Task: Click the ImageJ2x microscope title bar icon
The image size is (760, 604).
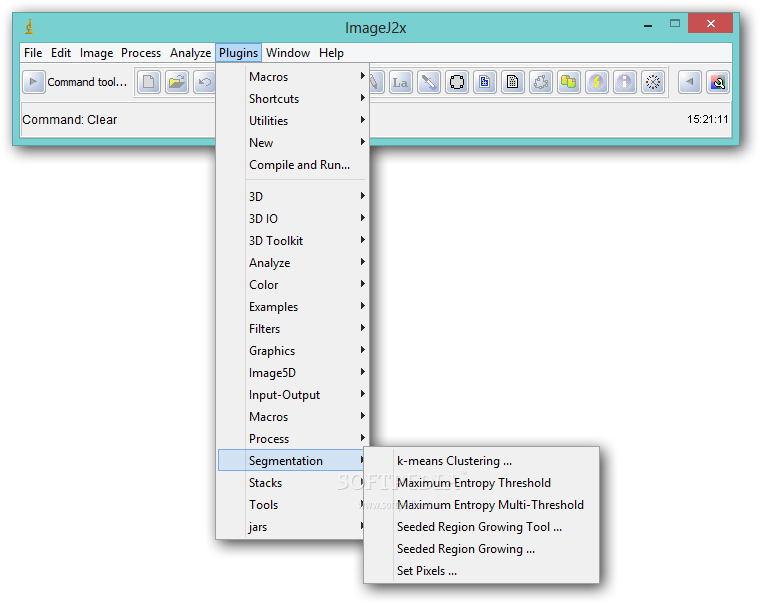Action: pyautogui.click(x=30, y=27)
